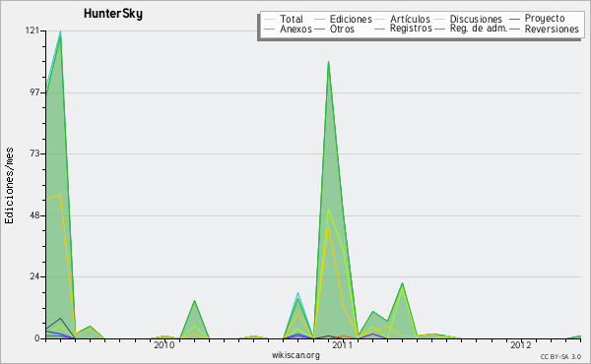Click the Registros legend label
This screenshot has height=364, width=591.
411,29
